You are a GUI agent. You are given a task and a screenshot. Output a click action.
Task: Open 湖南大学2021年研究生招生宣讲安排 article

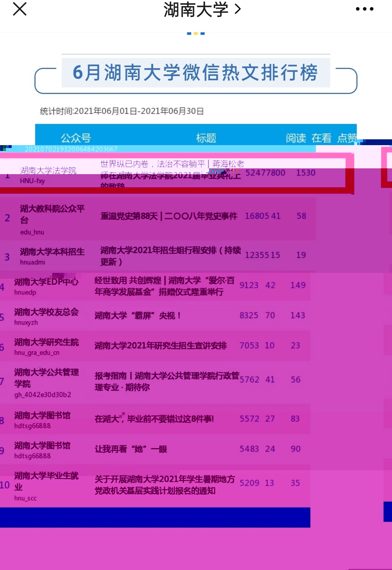(160, 346)
